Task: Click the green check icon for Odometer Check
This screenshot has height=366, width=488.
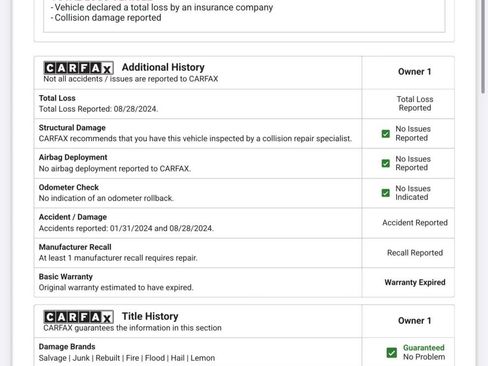Action: 386,193
